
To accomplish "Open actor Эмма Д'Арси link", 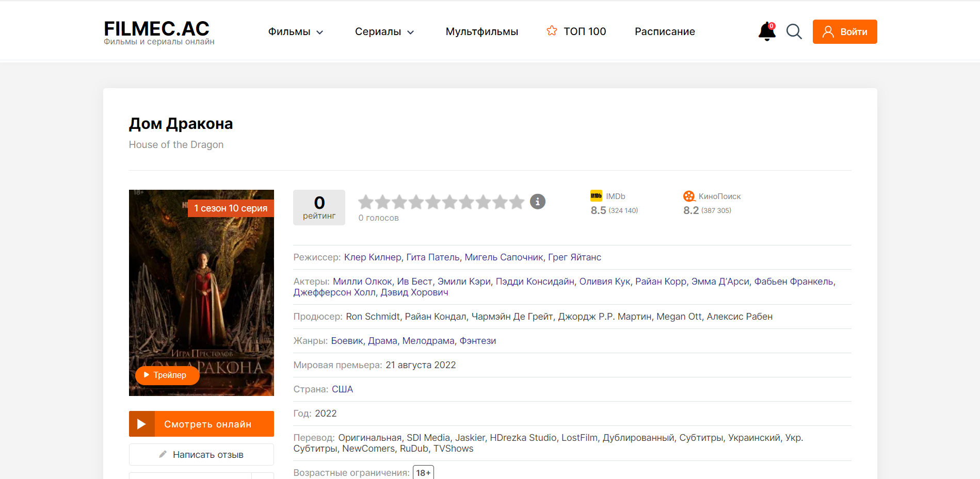I will pyautogui.click(x=720, y=282).
